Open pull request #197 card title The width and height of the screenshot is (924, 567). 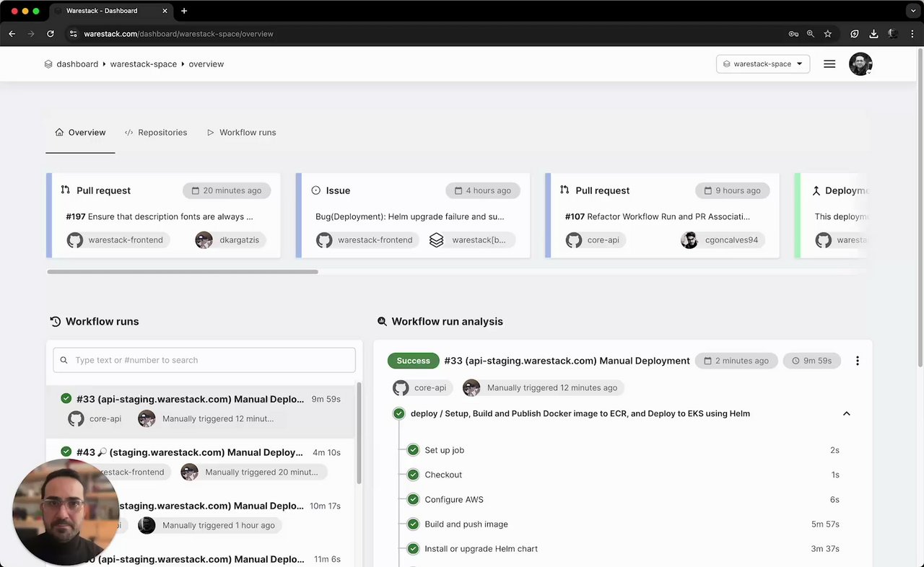click(160, 216)
